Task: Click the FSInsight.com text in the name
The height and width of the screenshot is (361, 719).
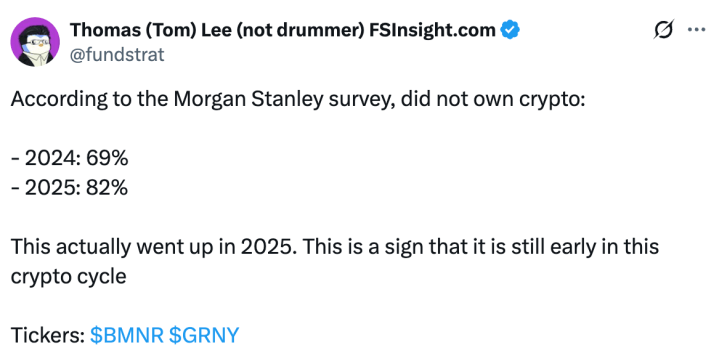Action: pyautogui.click(x=432, y=30)
